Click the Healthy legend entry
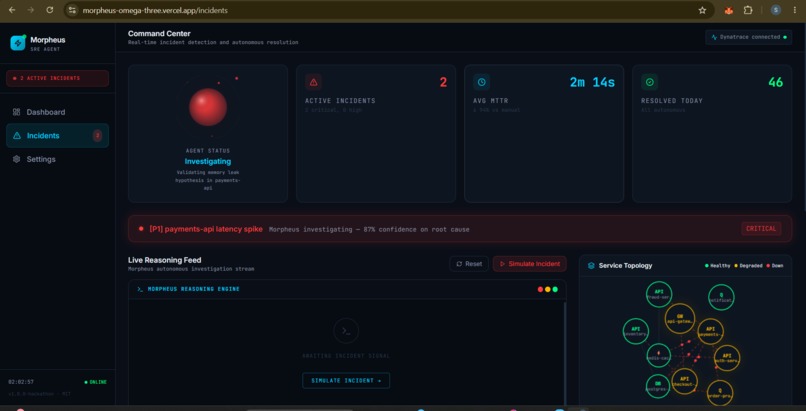The height and width of the screenshot is (411, 806). coord(717,266)
